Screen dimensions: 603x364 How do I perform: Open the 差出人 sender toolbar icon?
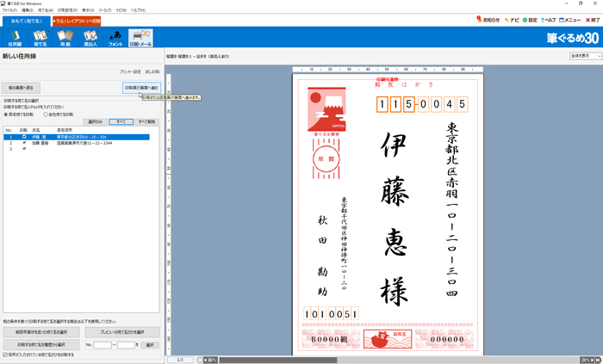90,38
